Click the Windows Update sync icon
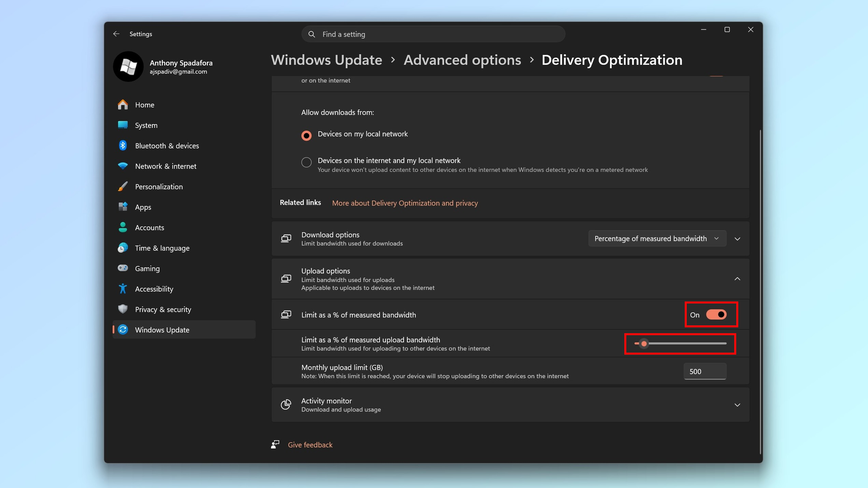This screenshot has width=868, height=488. (x=123, y=330)
